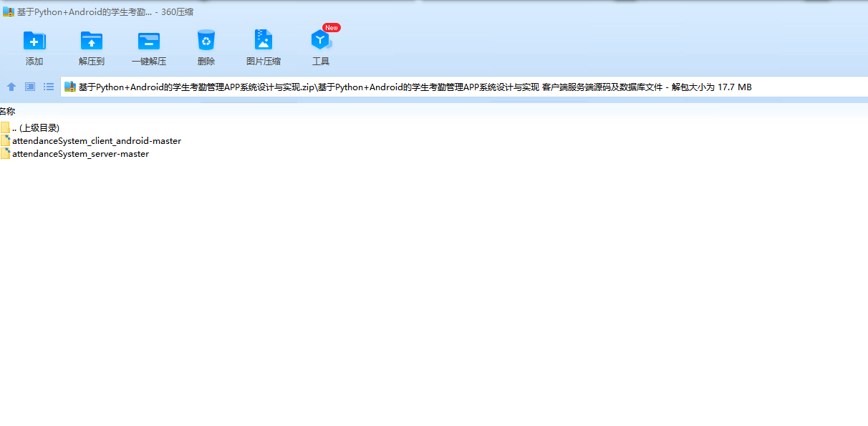Viewport: 868px width, 426px height.
Task: Go up one level with the arrow icon
Action: pos(11,87)
